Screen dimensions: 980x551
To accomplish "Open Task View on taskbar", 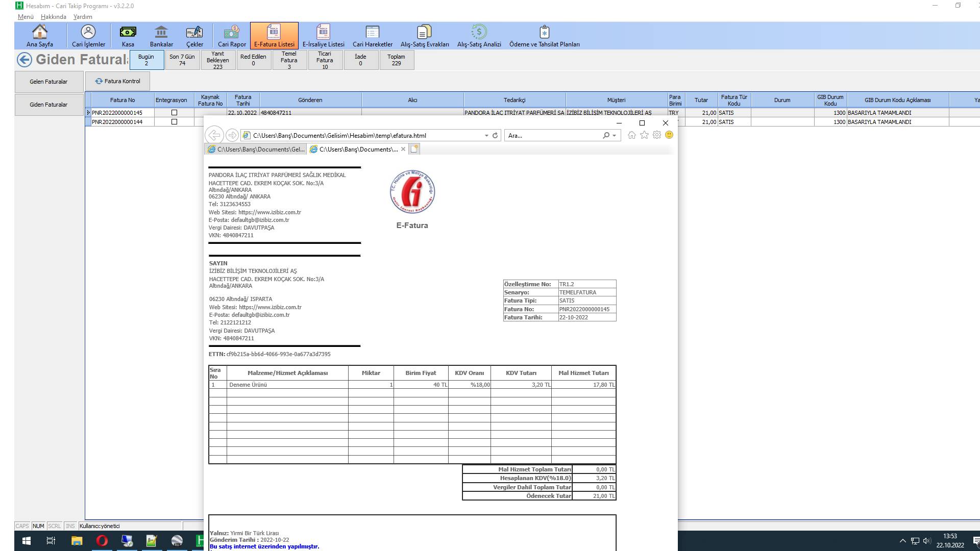I will [51, 541].
